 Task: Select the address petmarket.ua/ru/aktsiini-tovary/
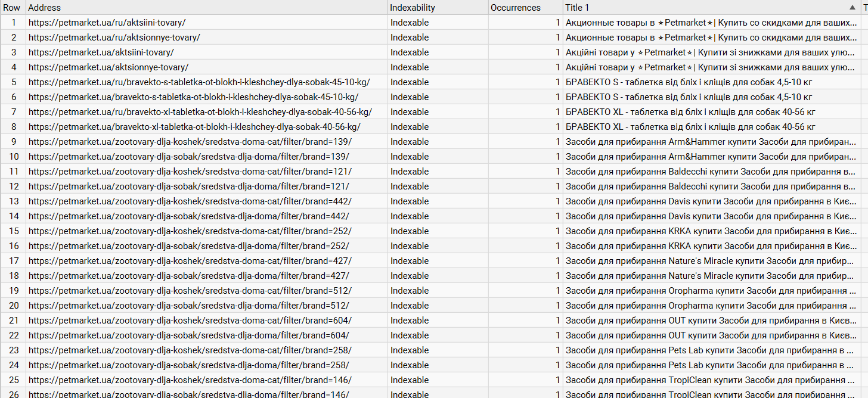tap(107, 23)
